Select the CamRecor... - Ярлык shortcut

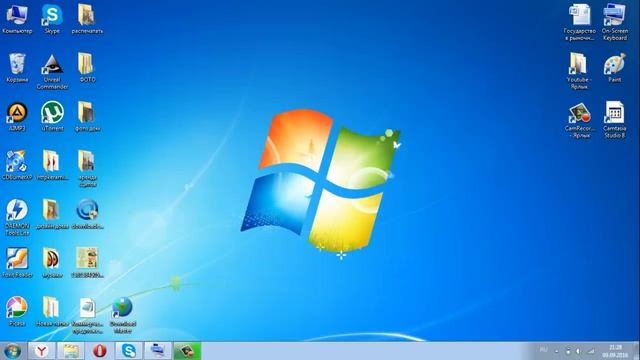[x=580, y=120]
